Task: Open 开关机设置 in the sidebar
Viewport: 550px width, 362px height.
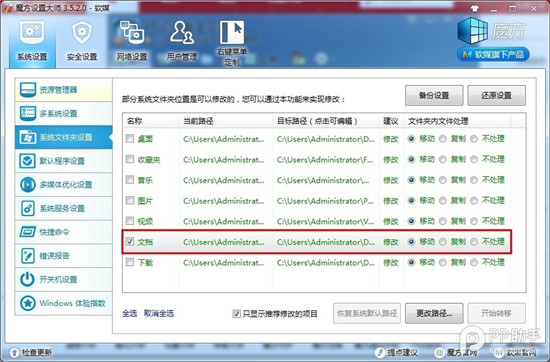Action: (x=63, y=280)
